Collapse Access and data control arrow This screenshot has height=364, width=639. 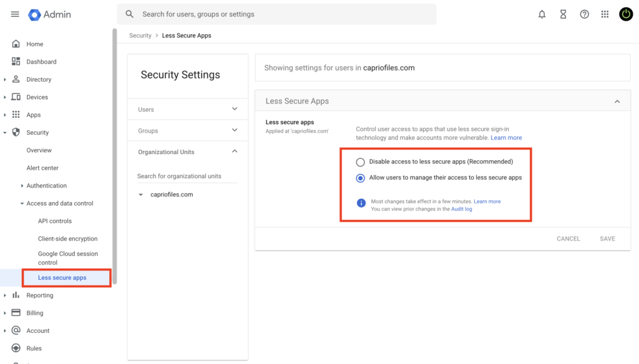[22, 203]
